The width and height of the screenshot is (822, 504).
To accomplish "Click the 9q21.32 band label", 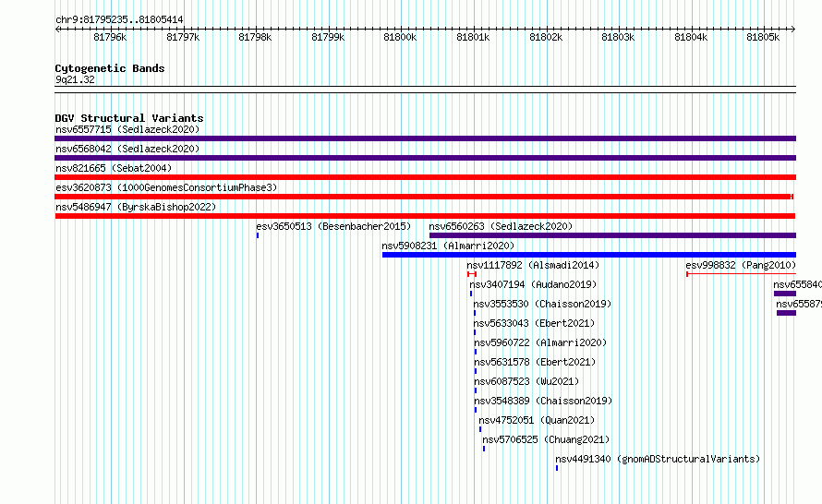I will point(75,79).
